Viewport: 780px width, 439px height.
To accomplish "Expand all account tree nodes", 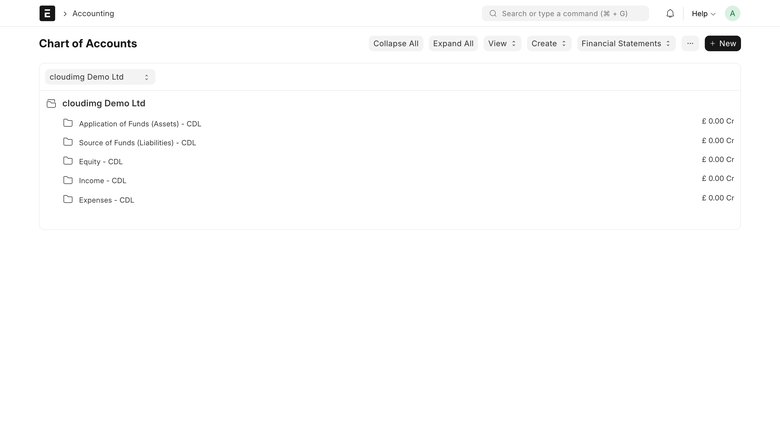I will [453, 43].
